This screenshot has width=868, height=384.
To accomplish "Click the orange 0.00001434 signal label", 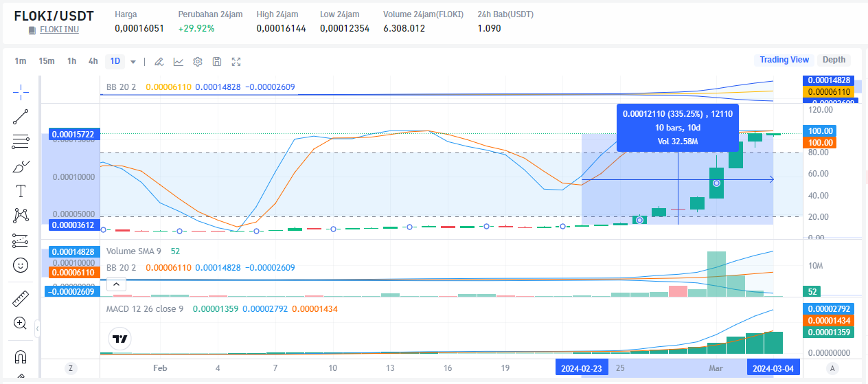I will coord(829,321).
